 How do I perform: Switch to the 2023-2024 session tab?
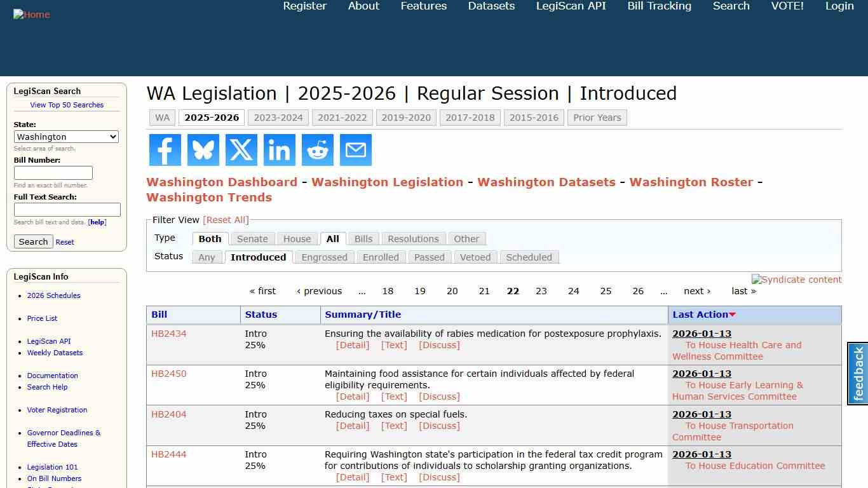pos(278,117)
